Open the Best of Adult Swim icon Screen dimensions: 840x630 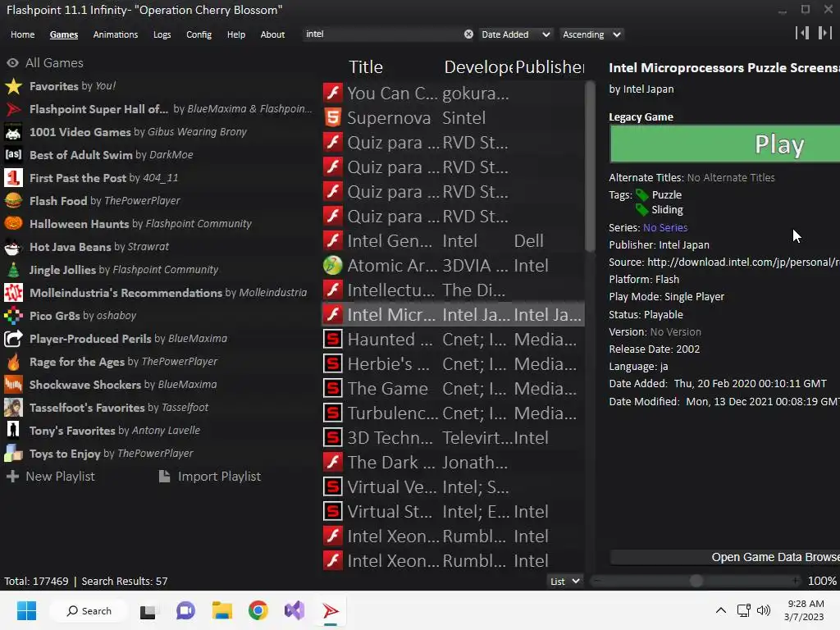point(13,155)
